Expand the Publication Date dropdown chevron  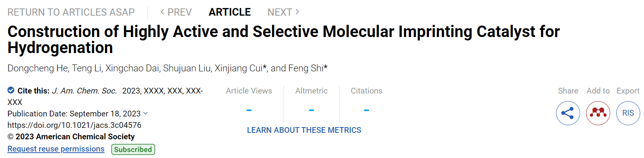[145, 113]
